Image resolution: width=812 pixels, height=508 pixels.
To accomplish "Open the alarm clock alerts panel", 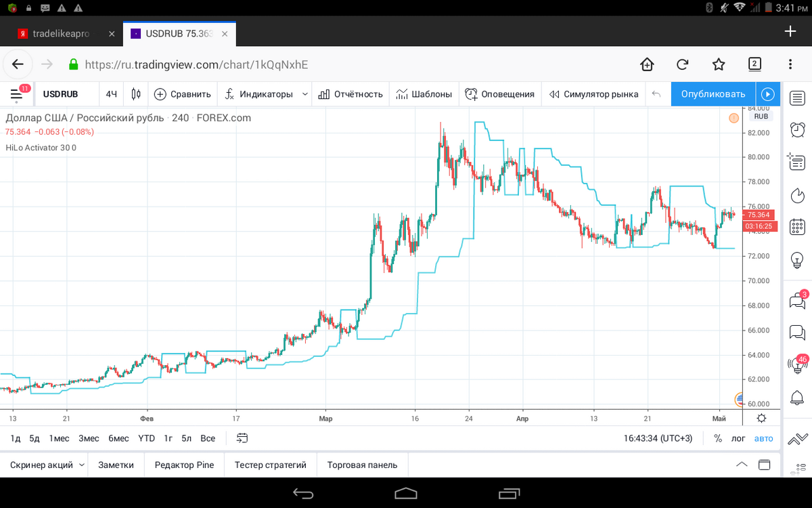I will pos(797,129).
